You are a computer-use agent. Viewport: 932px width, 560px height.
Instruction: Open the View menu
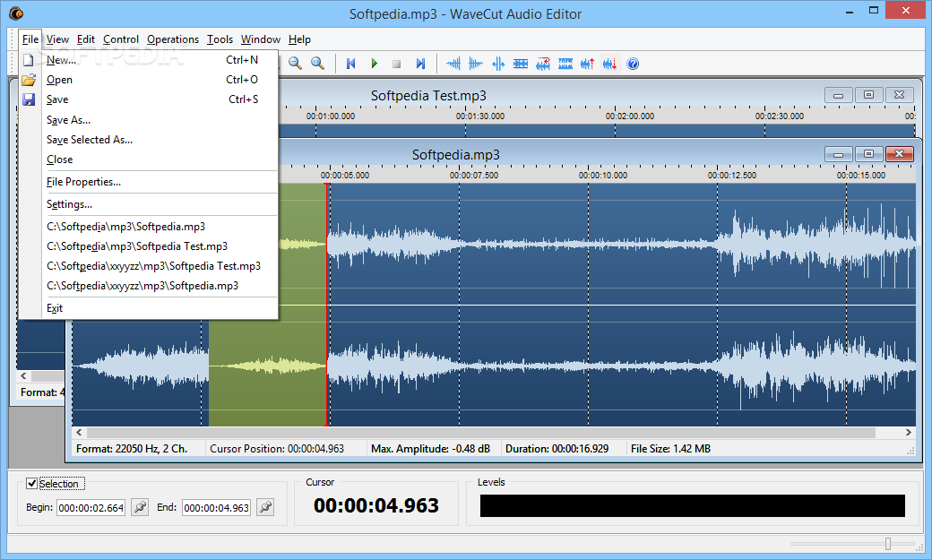(57, 39)
